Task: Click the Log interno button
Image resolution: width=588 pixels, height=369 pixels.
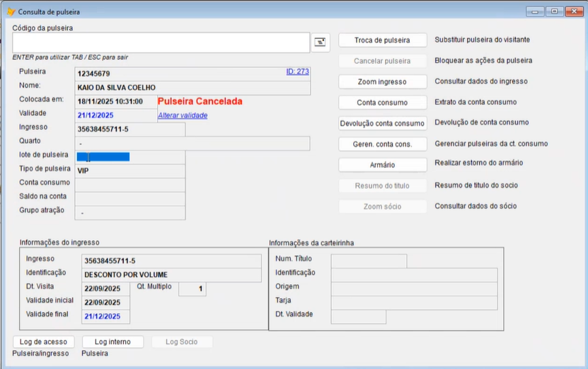Action: pos(113,342)
